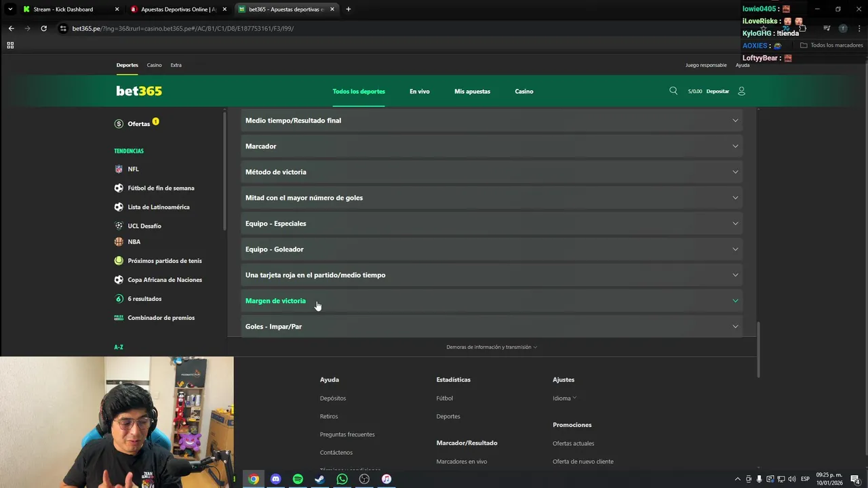Expand Una tarjeta roja en el partido chevron
The height and width of the screenshot is (488, 868).
(x=735, y=275)
